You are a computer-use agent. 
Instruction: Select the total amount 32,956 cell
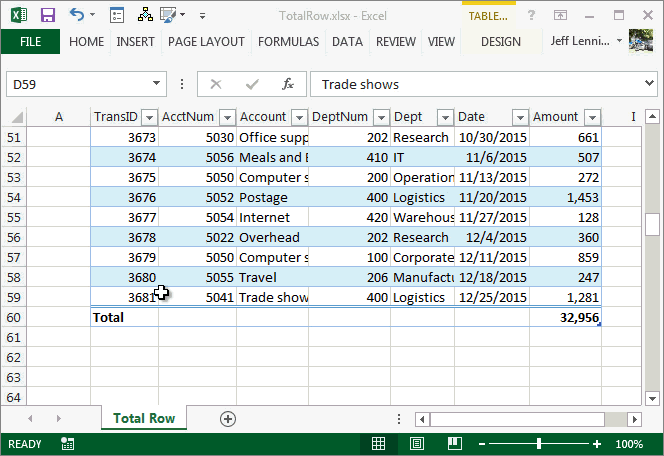pyautogui.click(x=565, y=318)
